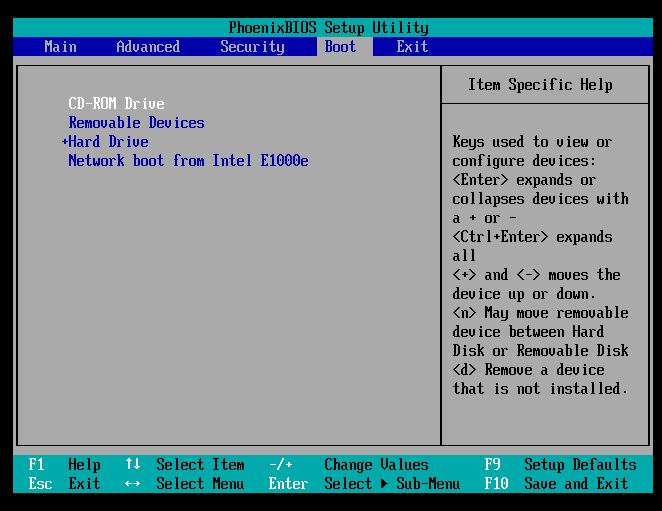The image size is (662, 511).
Task: Click the up-down arrows Select Item hint
Action: point(185,465)
